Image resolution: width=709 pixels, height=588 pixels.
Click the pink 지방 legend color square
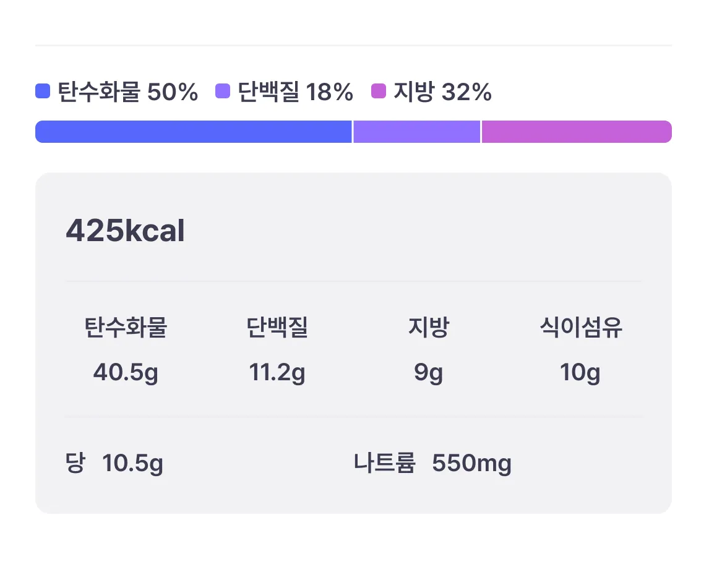pos(379,92)
